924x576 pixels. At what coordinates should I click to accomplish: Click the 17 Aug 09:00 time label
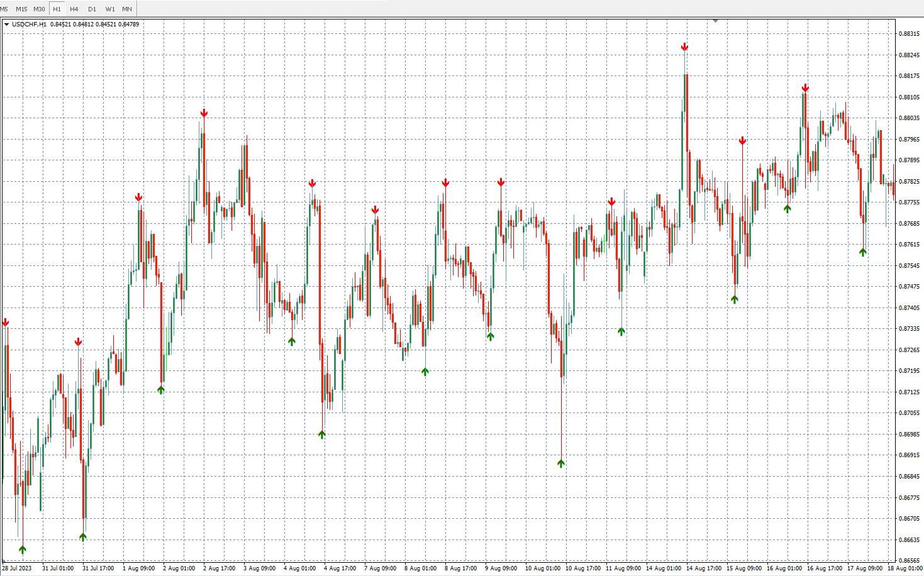(x=865, y=568)
